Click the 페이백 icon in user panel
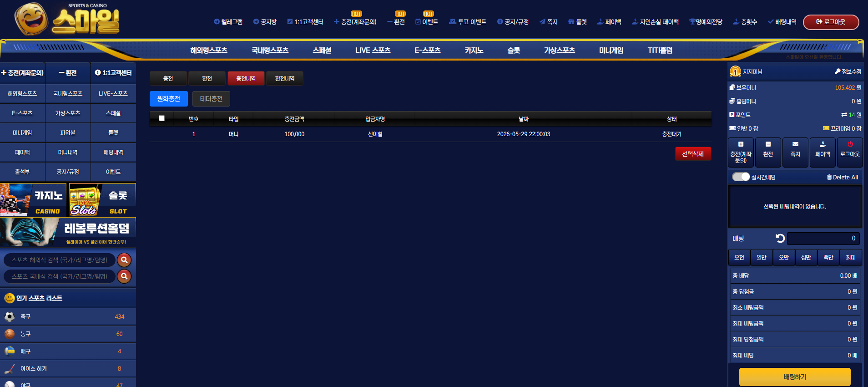This screenshot has height=387, width=868. coord(823,144)
